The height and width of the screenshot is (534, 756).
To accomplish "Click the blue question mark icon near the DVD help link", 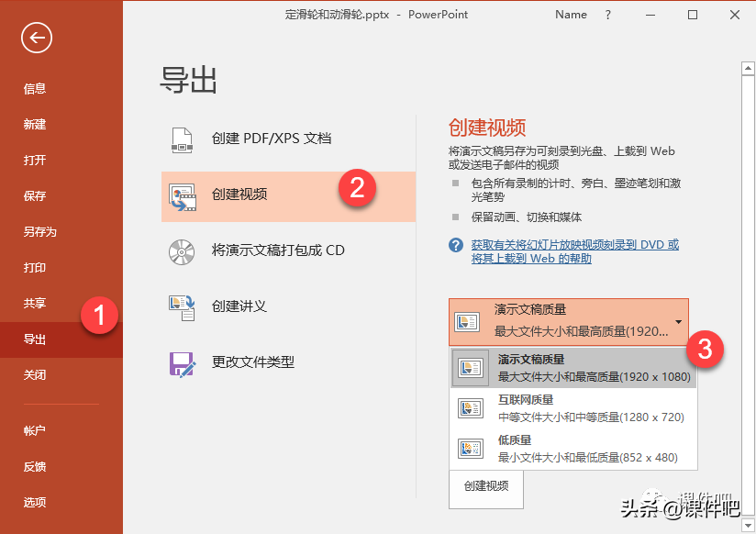I will (455, 244).
